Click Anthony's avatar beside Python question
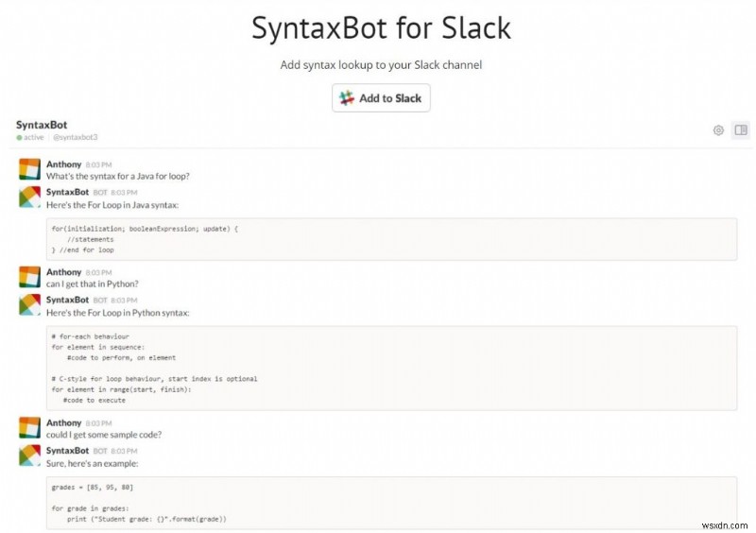This screenshot has height=533, width=756. pyautogui.click(x=29, y=277)
